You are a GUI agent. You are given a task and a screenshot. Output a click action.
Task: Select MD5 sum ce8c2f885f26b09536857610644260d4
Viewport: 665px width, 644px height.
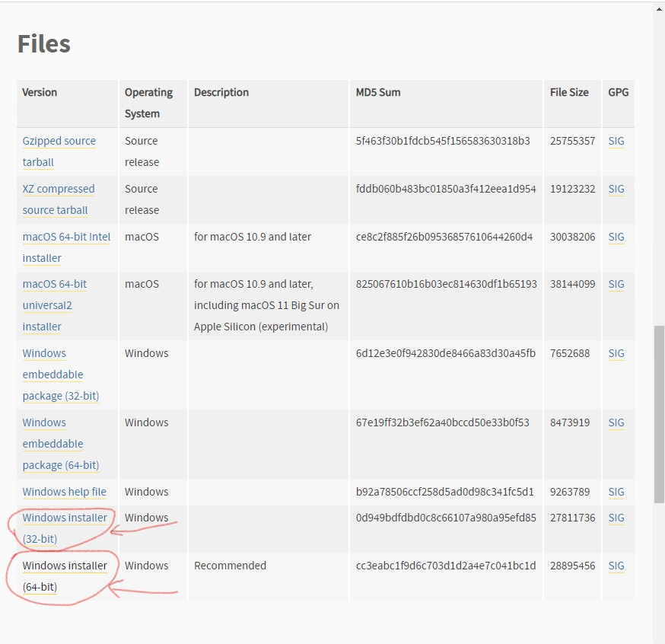coord(444,237)
